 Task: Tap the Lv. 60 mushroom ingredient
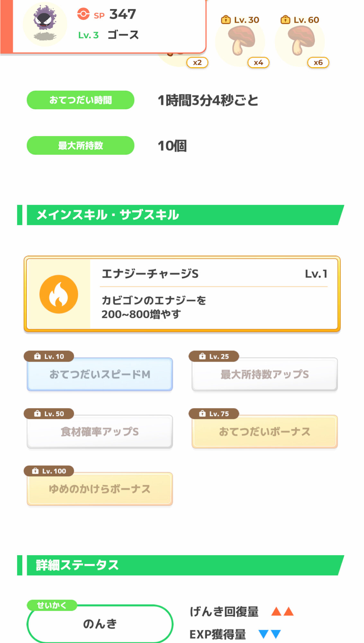pyautogui.click(x=300, y=41)
